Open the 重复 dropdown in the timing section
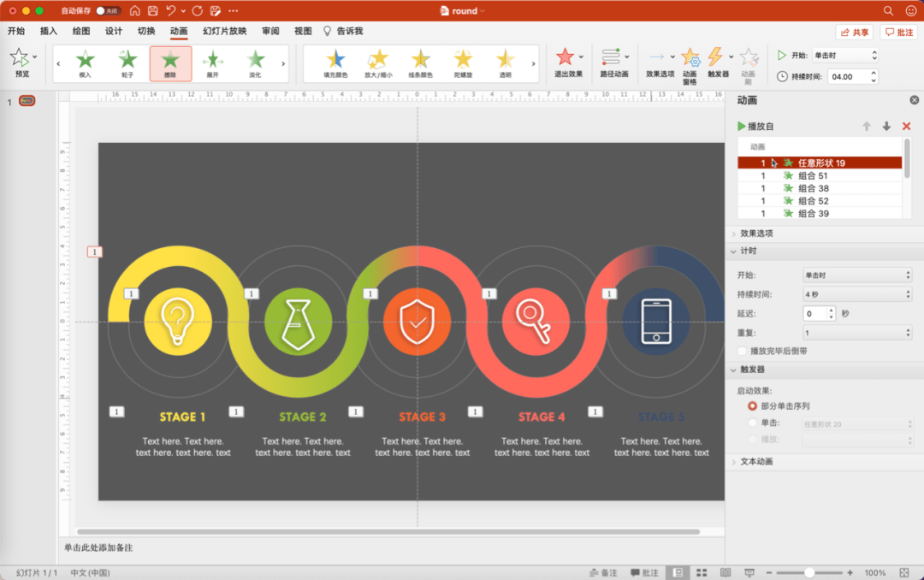 [x=857, y=333]
